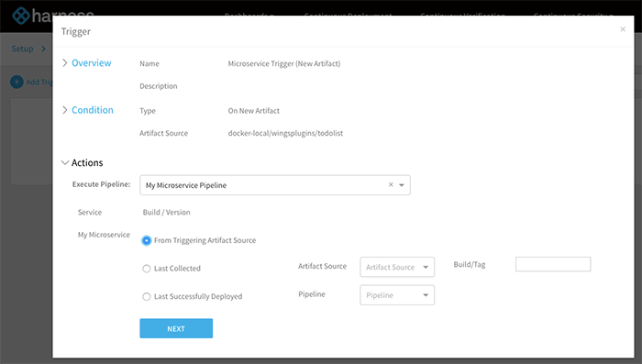This screenshot has width=642, height=364.
Task: Clear the selected Execute Pipeline value
Action: click(x=391, y=184)
